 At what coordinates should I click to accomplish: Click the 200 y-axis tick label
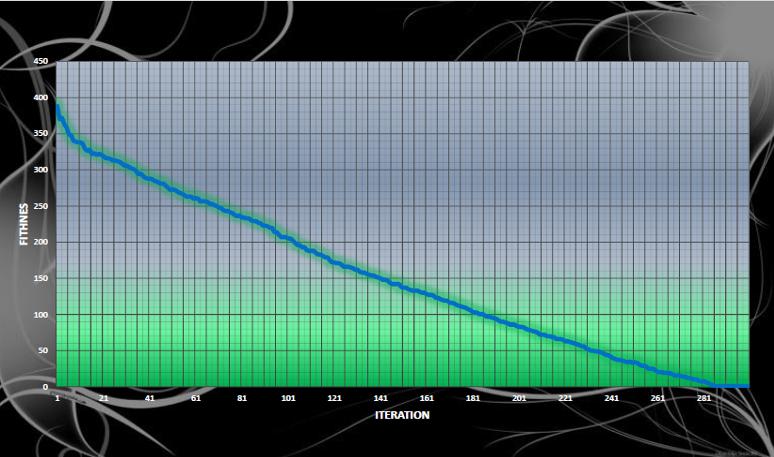[41, 242]
